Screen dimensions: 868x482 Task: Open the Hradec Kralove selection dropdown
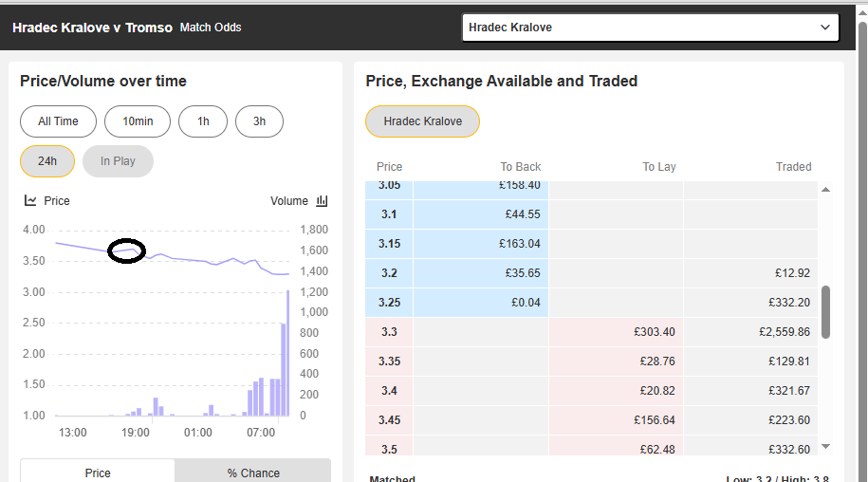pyautogui.click(x=651, y=28)
